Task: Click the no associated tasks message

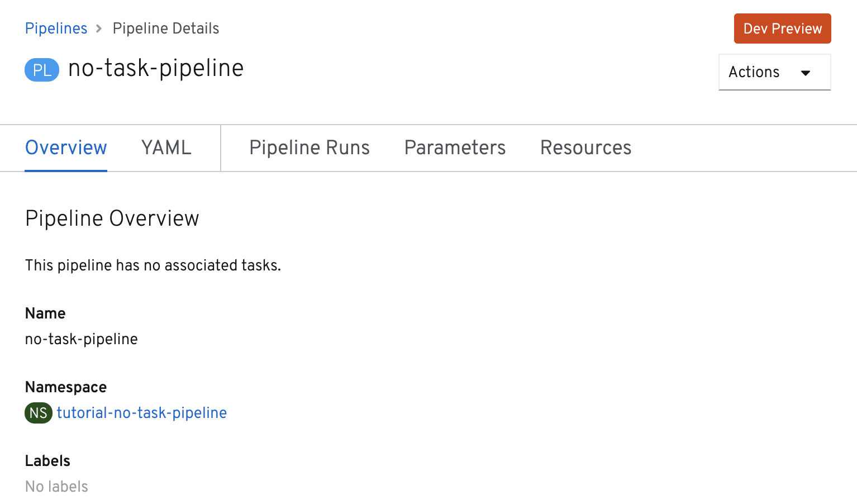Action: (153, 265)
